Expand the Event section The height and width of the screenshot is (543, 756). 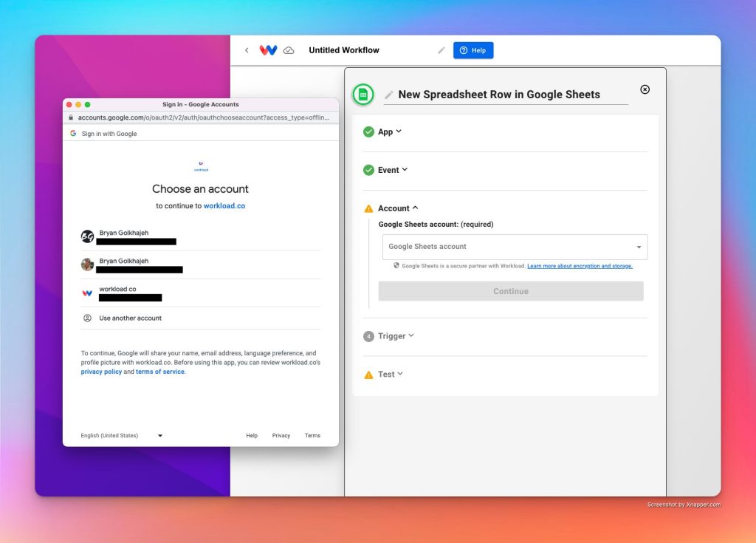tap(393, 170)
